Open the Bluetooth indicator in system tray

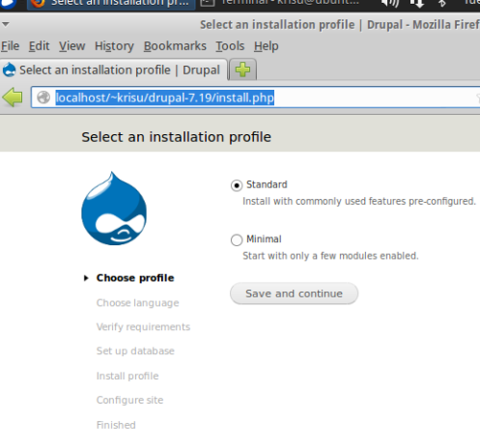[442, 3]
